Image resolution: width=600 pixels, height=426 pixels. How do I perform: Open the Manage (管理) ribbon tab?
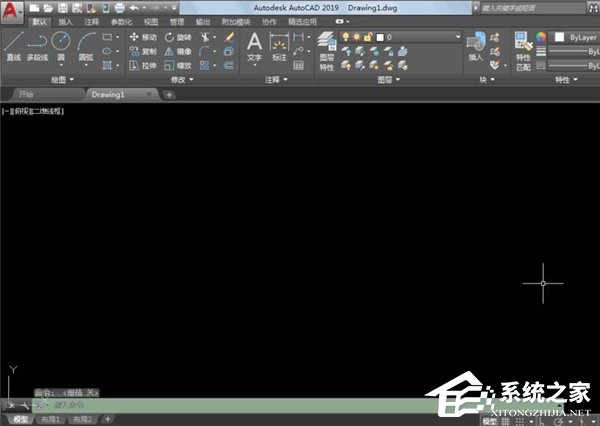coord(177,22)
